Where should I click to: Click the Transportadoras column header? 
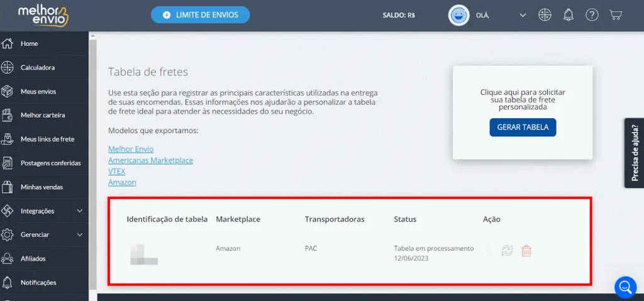tap(335, 219)
